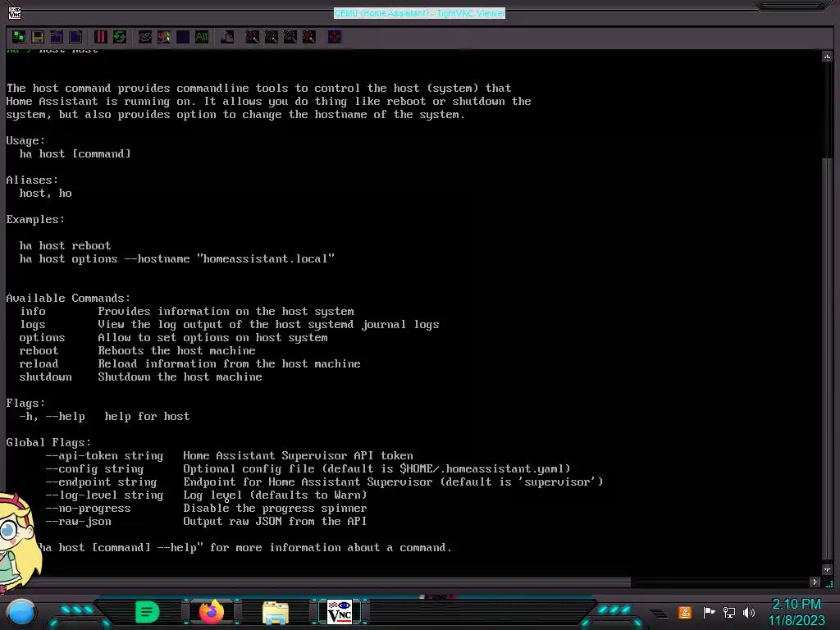
Task: Click the "--config string" flag
Action: coord(95,468)
